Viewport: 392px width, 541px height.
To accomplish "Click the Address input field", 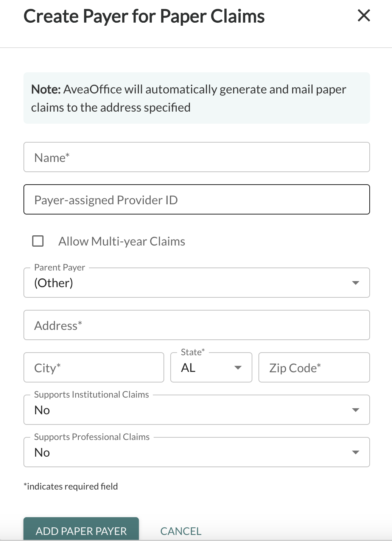I will pyautogui.click(x=197, y=325).
